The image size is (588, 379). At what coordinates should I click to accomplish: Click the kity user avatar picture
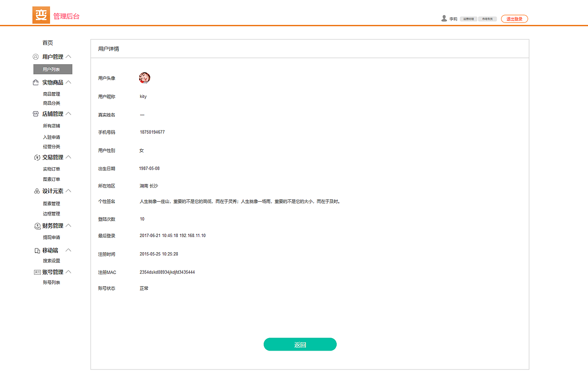pos(145,78)
